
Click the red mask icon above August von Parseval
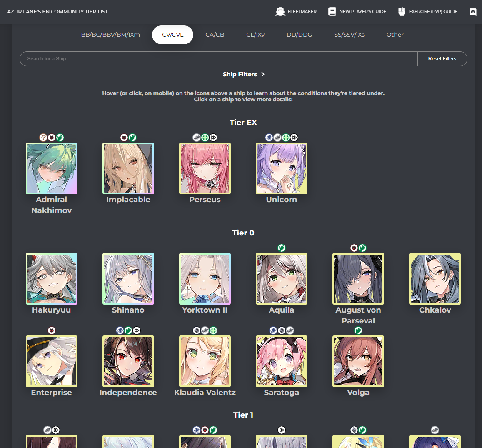coord(354,248)
